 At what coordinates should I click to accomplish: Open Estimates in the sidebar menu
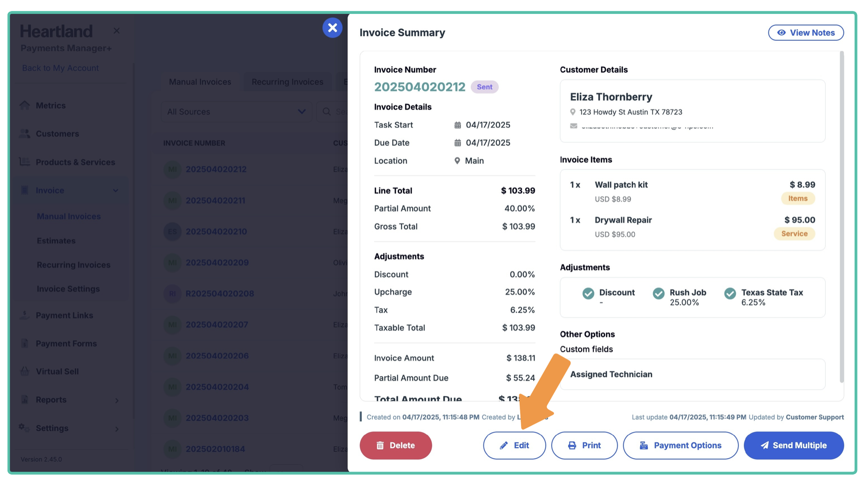(56, 241)
